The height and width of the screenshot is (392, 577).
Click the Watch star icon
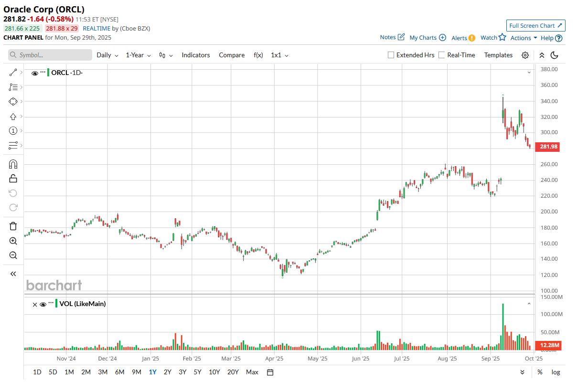click(x=502, y=37)
